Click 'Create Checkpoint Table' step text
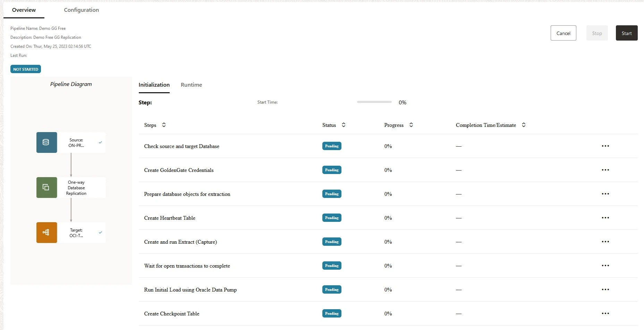 172,314
